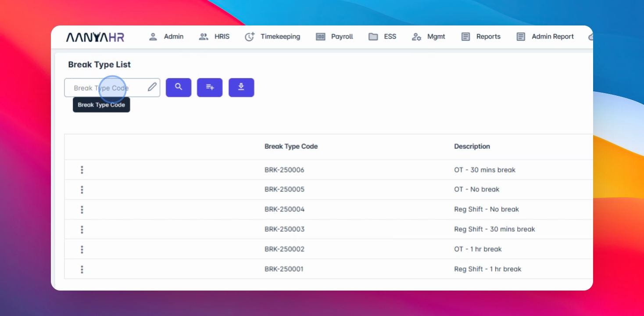644x316 pixels.
Task: Click the Break Type Code column header
Action: (x=291, y=147)
